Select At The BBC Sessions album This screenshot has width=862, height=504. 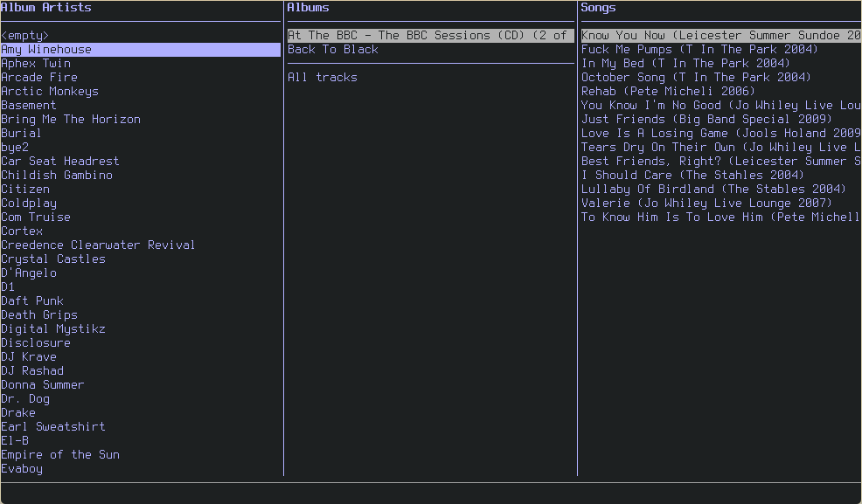430,35
